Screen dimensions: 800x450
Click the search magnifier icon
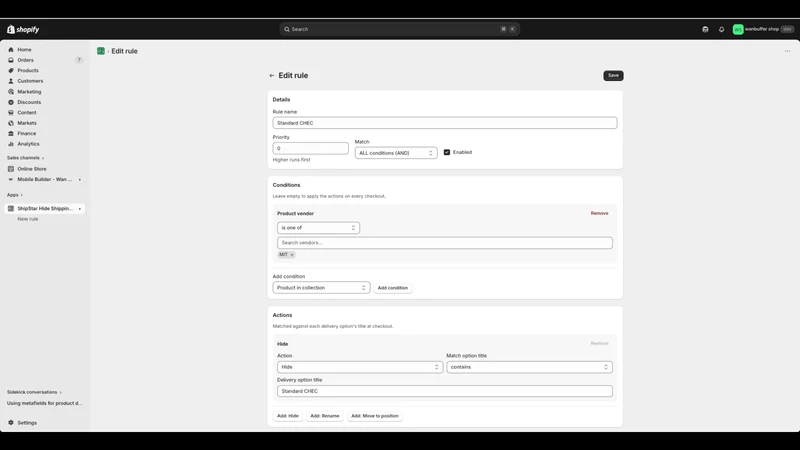(287, 30)
